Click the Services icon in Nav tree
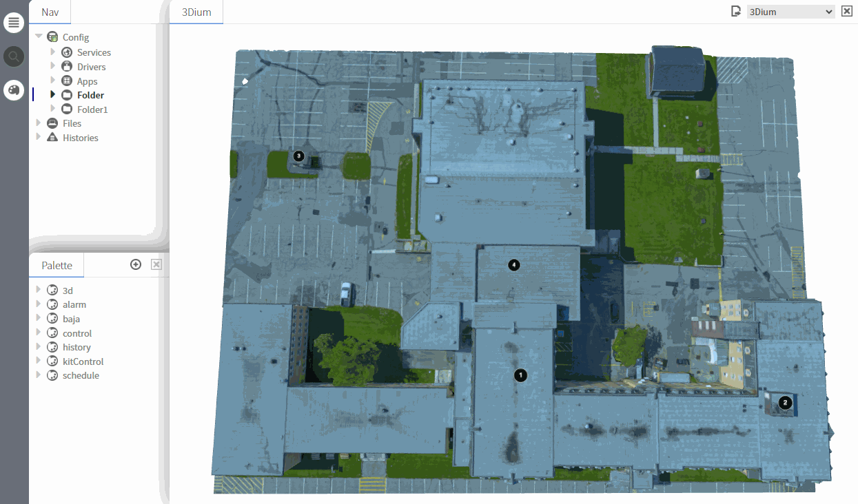 pyautogui.click(x=67, y=52)
